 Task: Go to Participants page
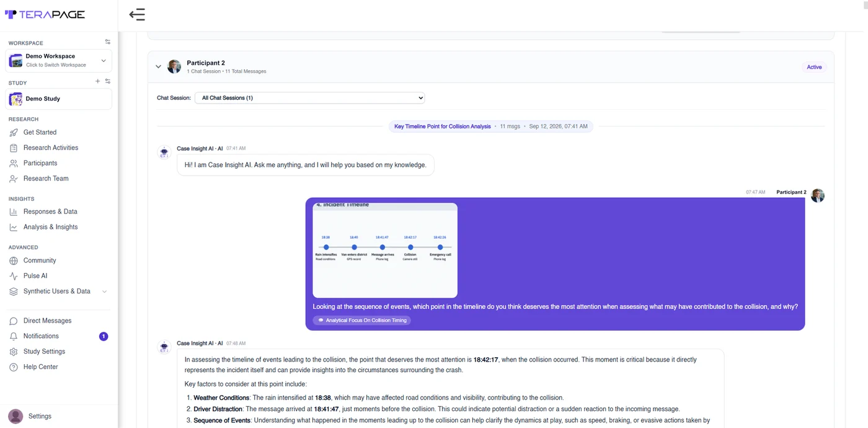click(x=40, y=163)
